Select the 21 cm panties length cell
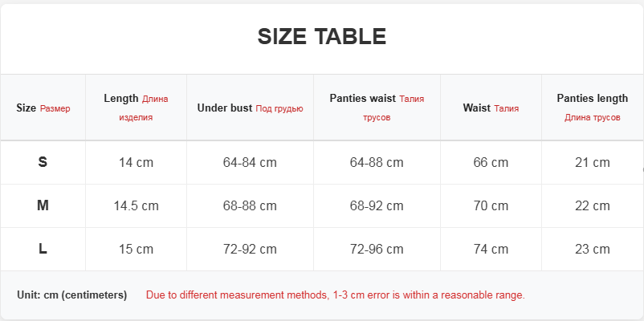The width and height of the screenshot is (644, 321). click(x=593, y=163)
